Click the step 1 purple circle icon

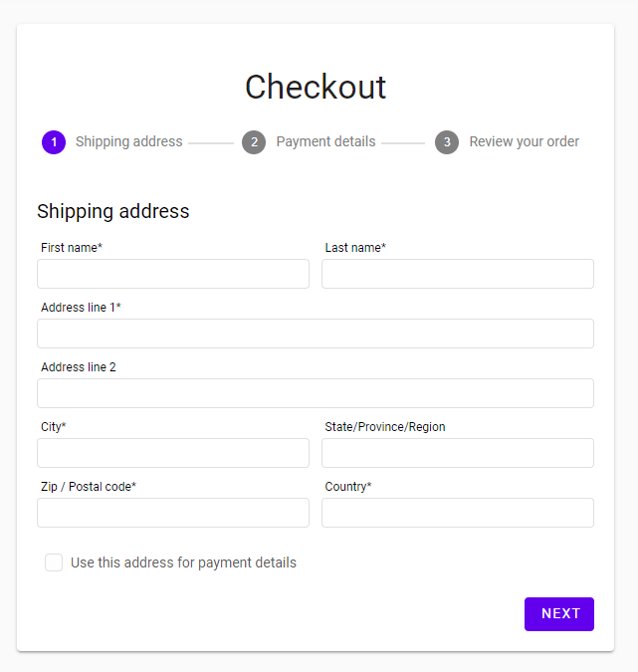click(x=54, y=142)
